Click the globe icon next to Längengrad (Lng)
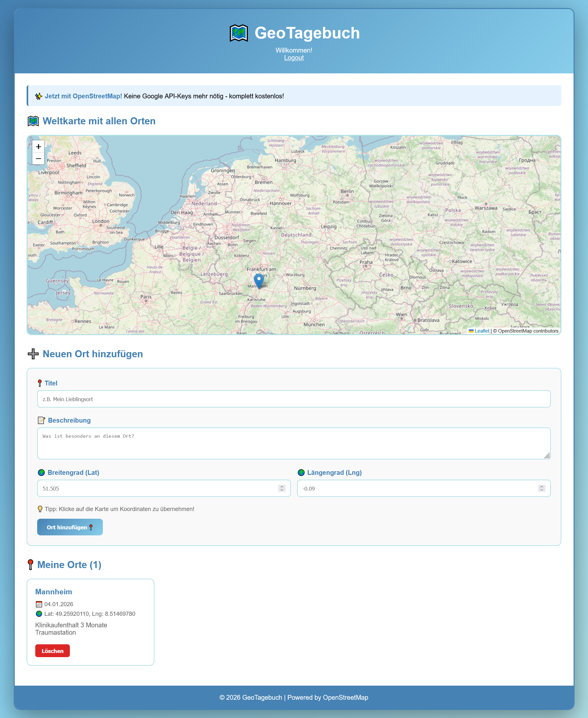The width and height of the screenshot is (588, 718). (301, 472)
